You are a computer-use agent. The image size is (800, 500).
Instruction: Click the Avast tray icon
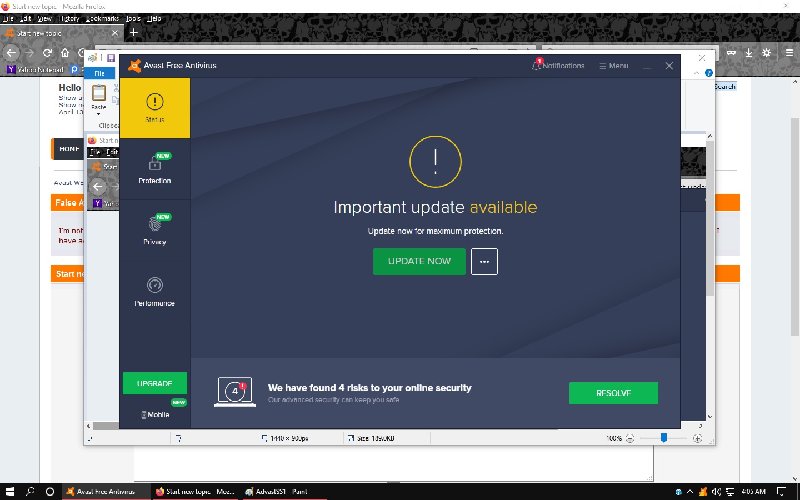[703, 492]
